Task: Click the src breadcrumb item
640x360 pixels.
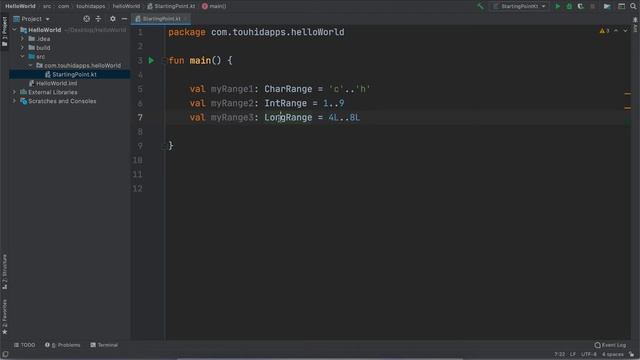Action: [x=47, y=6]
